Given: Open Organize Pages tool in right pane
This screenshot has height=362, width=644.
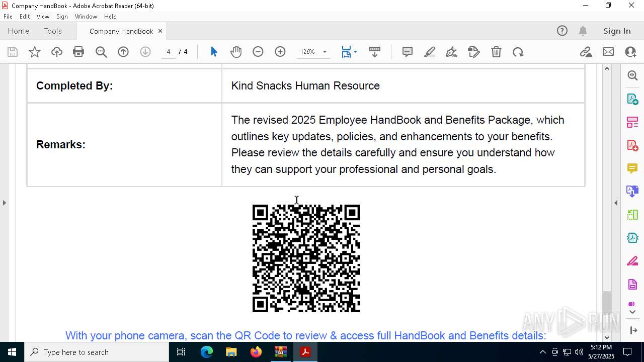Looking at the screenshot, I should click(632, 122).
